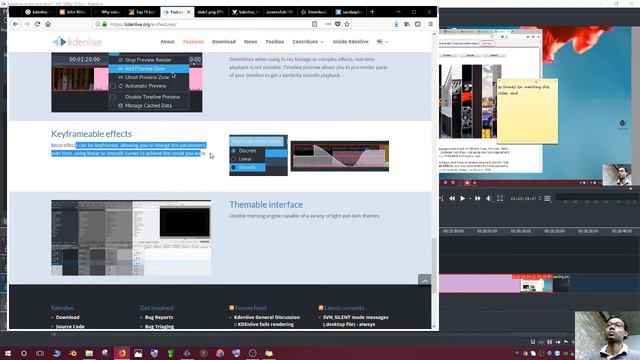Go forward in Firefox browser history
The image size is (640, 360).
(27, 24)
